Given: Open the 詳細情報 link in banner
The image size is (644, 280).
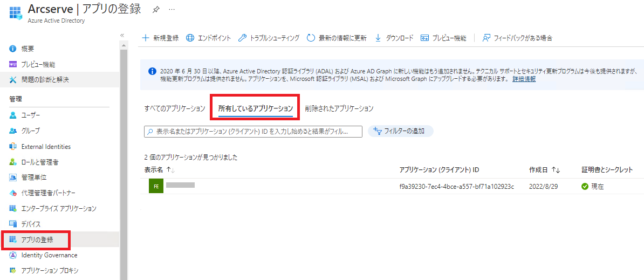Looking at the screenshot, I should (x=524, y=79).
